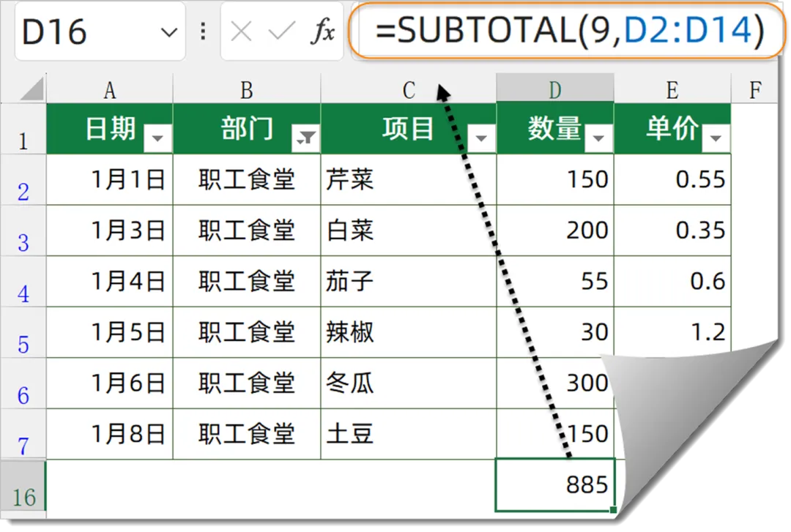Select column A header
Image resolution: width=791 pixels, height=532 pixels.
109,90
